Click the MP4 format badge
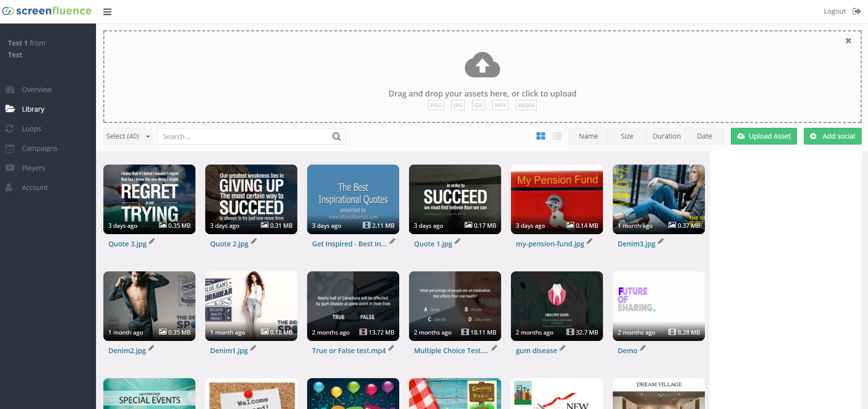Image resolution: width=868 pixels, height=409 pixels. (500, 105)
